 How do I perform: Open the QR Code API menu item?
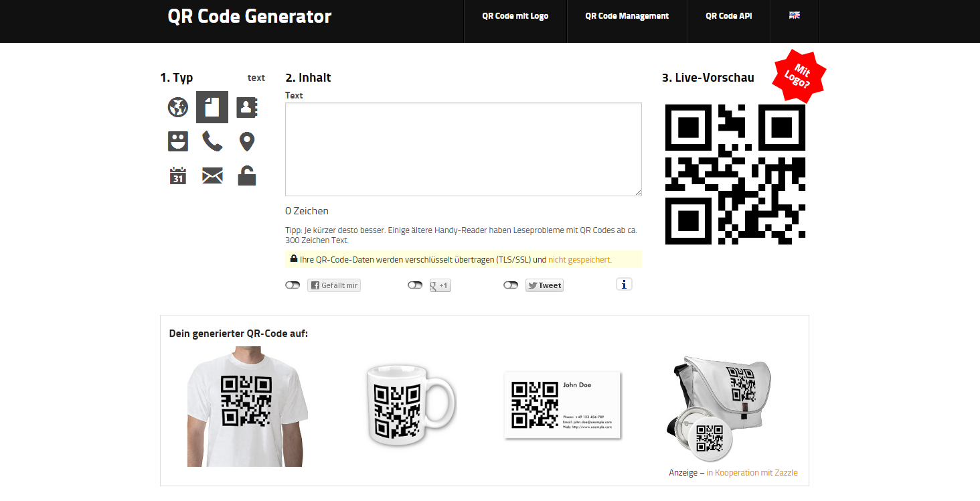pyautogui.click(x=729, y=16)
